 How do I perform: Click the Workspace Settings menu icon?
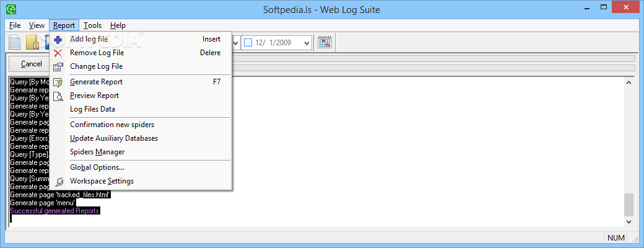[59, 182]
